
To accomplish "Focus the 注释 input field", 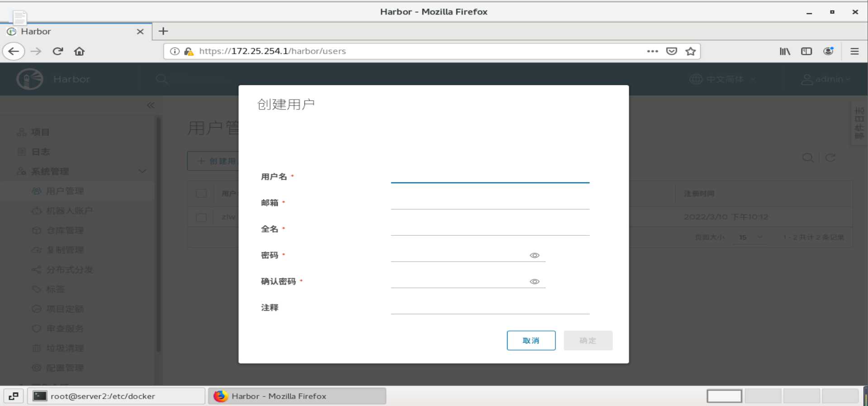I will coord(490,307).
